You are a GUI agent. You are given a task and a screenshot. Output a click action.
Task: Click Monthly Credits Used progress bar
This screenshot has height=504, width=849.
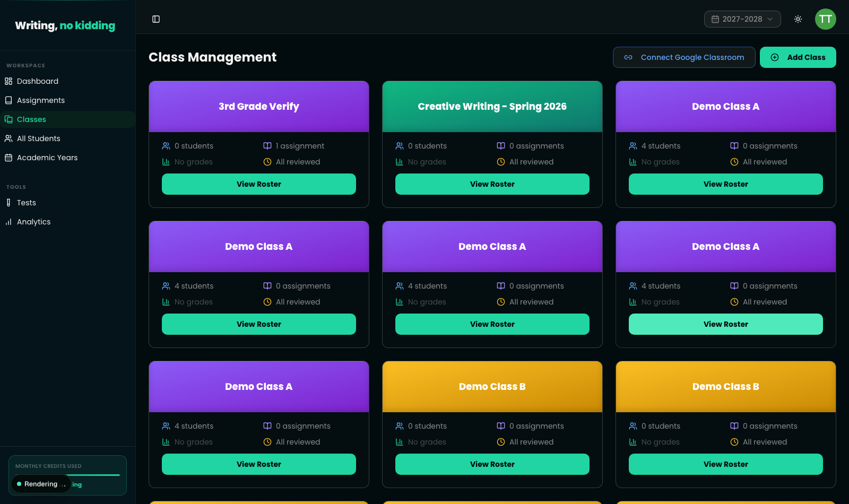[x=67, y=475]
